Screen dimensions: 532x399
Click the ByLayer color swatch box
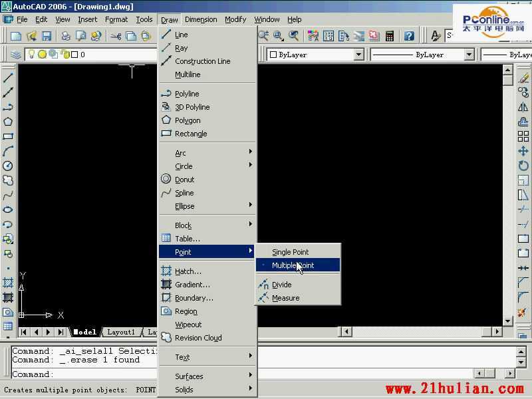pos(273,55)
